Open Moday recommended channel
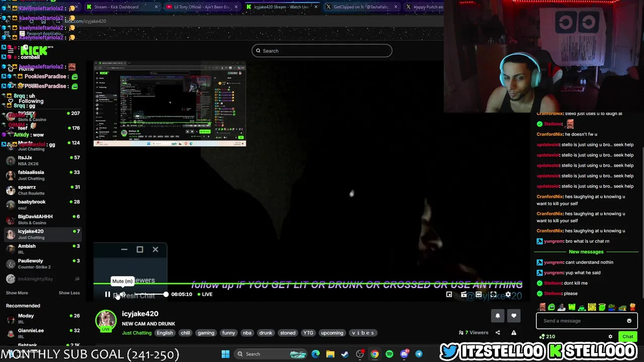The width and height of the screenshot is (644, 362). tap(42, 319)
